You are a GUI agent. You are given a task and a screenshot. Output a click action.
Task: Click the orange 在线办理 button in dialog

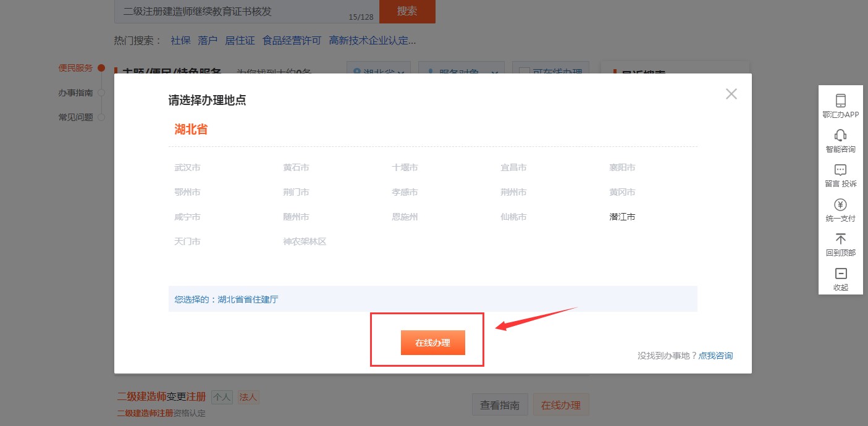point(432,343)
